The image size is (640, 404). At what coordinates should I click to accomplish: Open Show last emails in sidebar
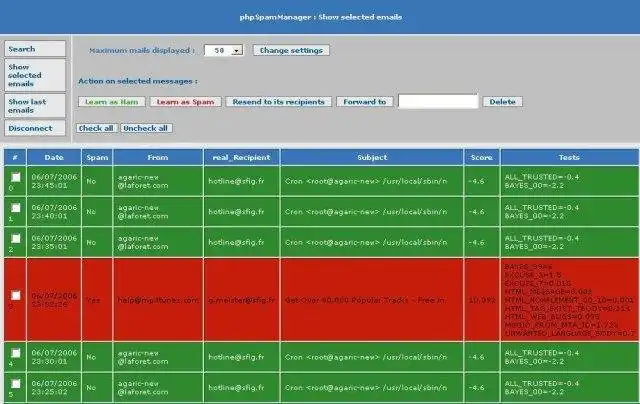click(x=35, y=106)
